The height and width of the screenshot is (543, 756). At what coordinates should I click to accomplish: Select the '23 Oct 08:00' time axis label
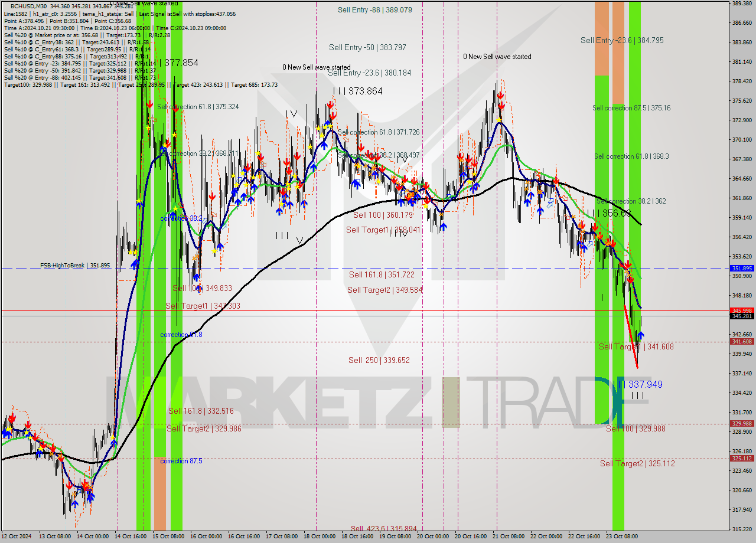[623, 537]
